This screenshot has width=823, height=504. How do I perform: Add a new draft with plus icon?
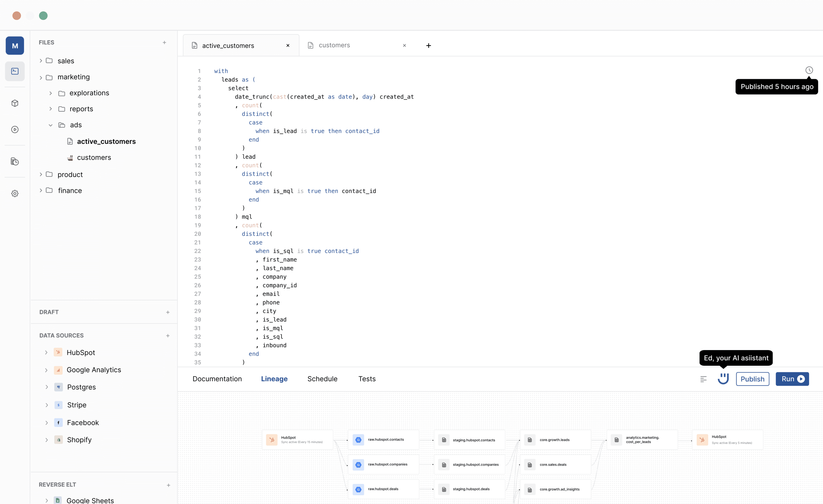pyautogui.click(x=168, y=312)
